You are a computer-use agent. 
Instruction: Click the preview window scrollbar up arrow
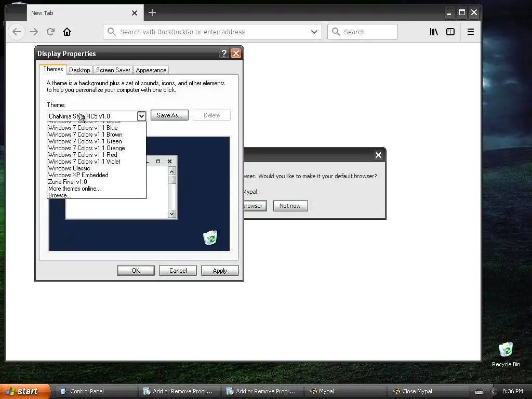pos(171,171)
